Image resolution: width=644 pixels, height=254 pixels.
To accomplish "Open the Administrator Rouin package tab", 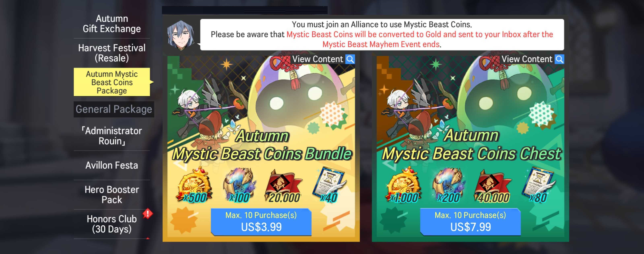I will (112, 136).
